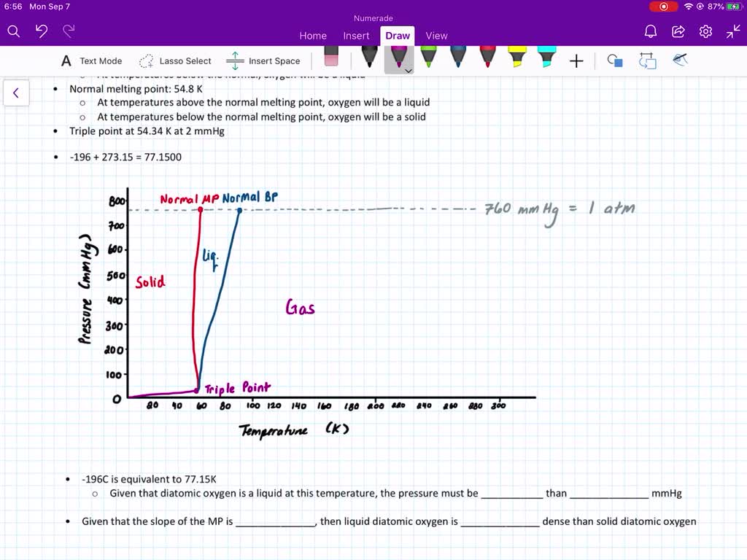
Task: Open notifications via the bell icon
Action: (x=650, y=31)
